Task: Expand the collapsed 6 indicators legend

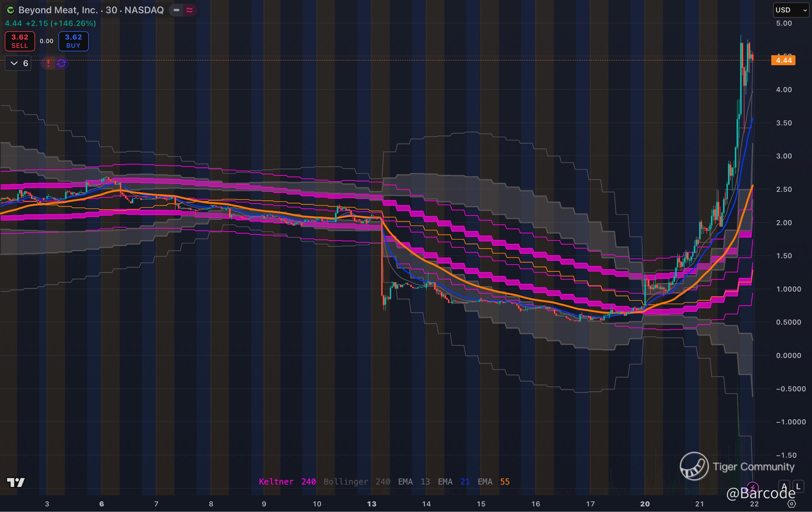Action: (19, 63)
